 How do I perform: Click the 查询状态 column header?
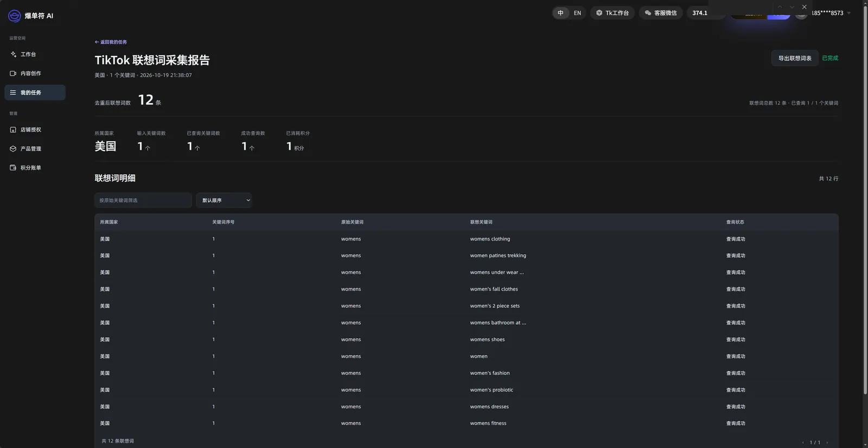(735, 222)
